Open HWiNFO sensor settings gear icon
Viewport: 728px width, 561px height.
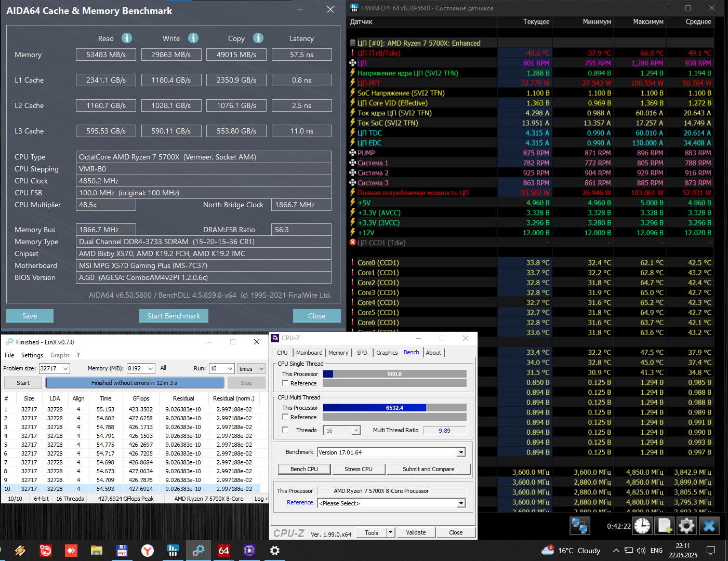tap(686, 526)
